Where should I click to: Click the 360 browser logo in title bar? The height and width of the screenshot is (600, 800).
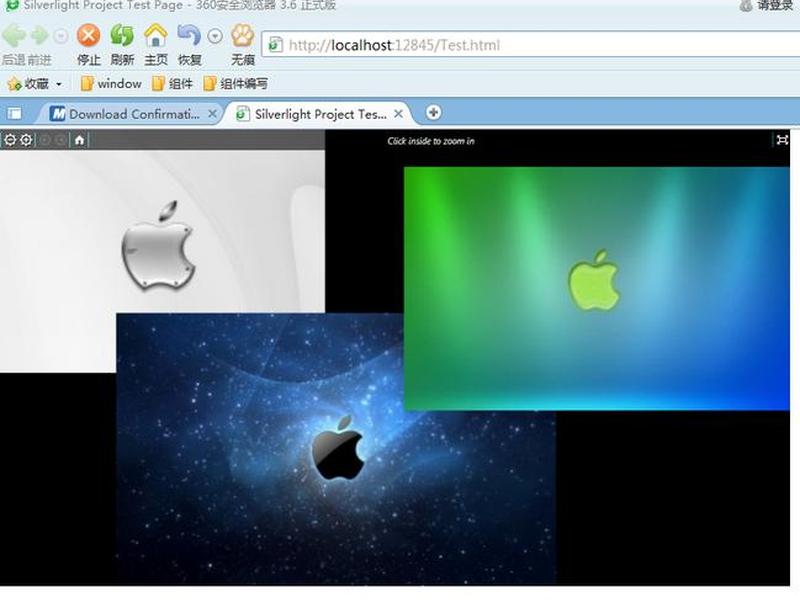[x=11, y=6]
